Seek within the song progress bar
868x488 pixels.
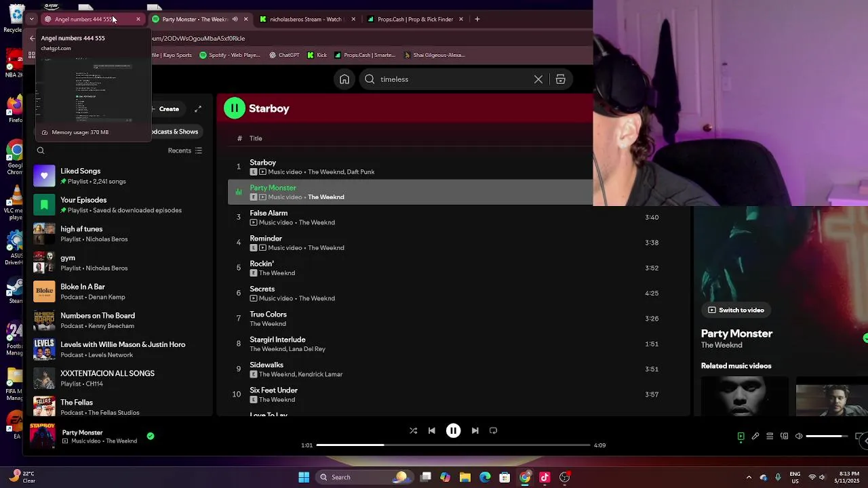453,445
